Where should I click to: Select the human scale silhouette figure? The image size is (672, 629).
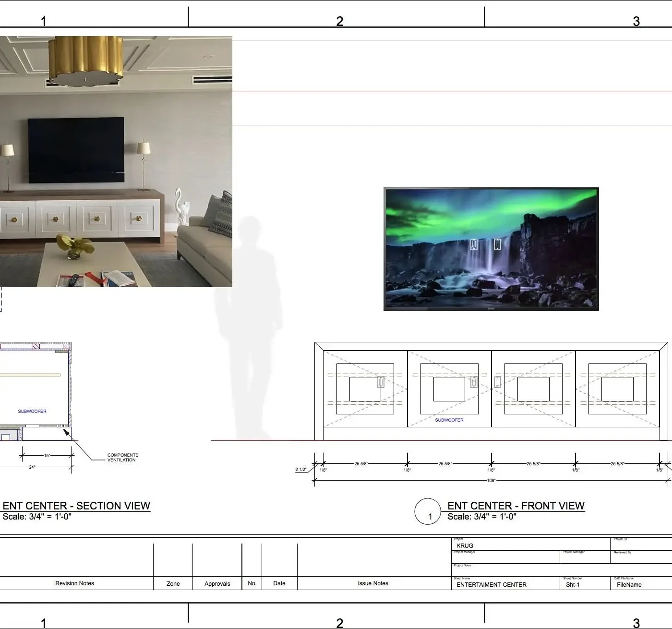(248, 328)
